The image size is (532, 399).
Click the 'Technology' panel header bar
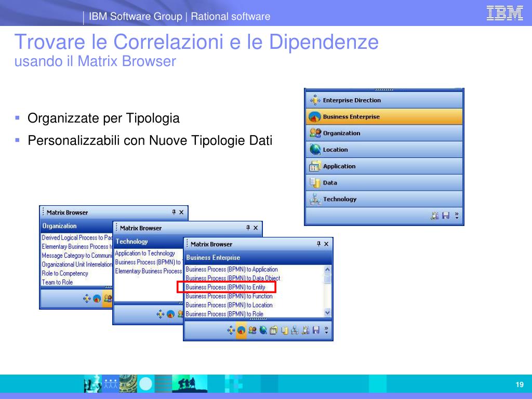pos(148,242)
